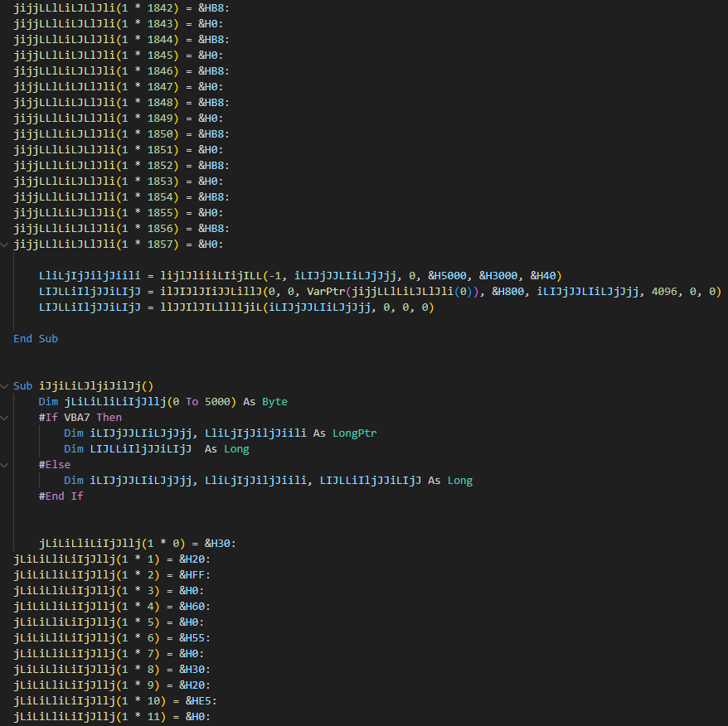Click function name ilJIJlJIiJJLillJ
Image resolution: width=728 pixels, height=726 pixels.
tap(211, 292)
